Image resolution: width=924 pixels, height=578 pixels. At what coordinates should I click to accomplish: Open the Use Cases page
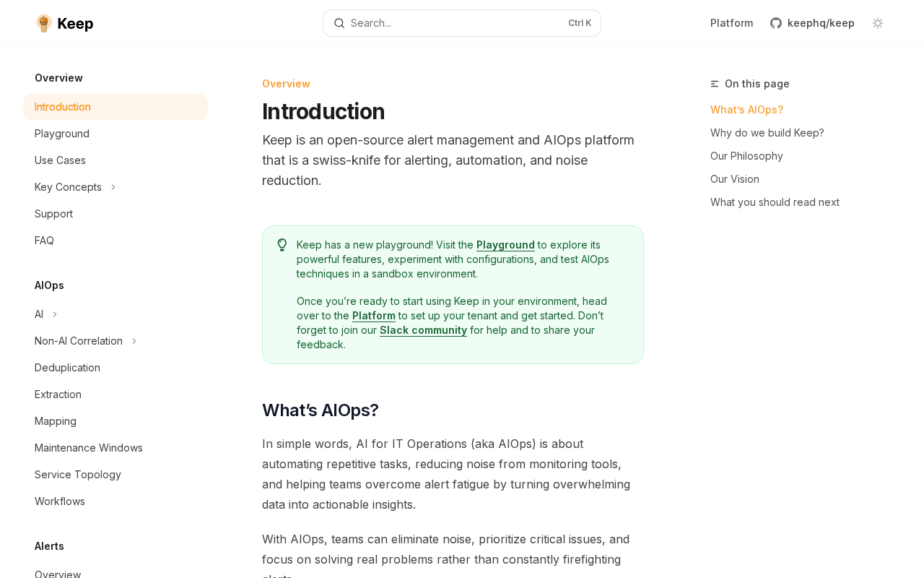click(60, 160)
